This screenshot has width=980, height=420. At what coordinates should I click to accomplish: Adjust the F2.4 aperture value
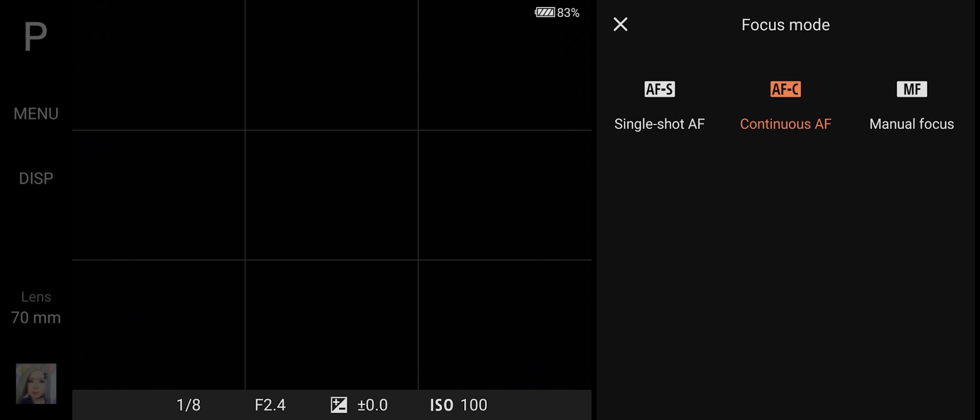[270, 405]
